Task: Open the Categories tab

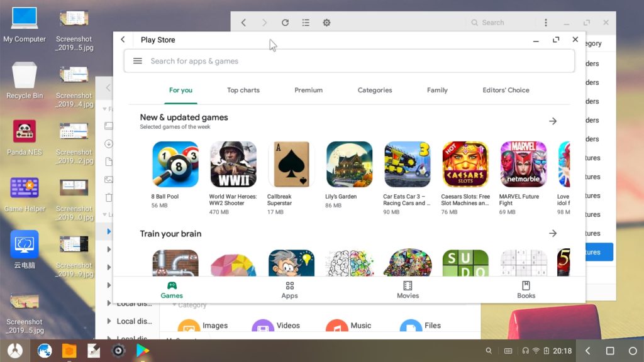Action: (x=375, y=90)
